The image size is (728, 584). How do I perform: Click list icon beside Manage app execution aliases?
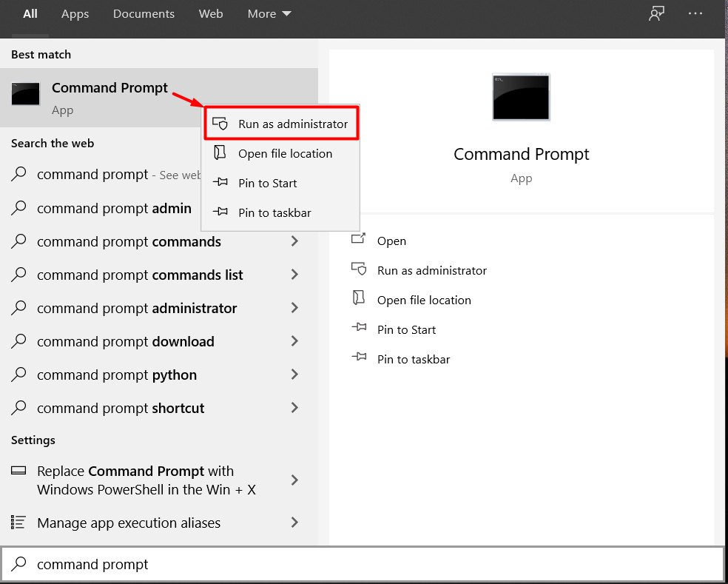tap(18, 523)
